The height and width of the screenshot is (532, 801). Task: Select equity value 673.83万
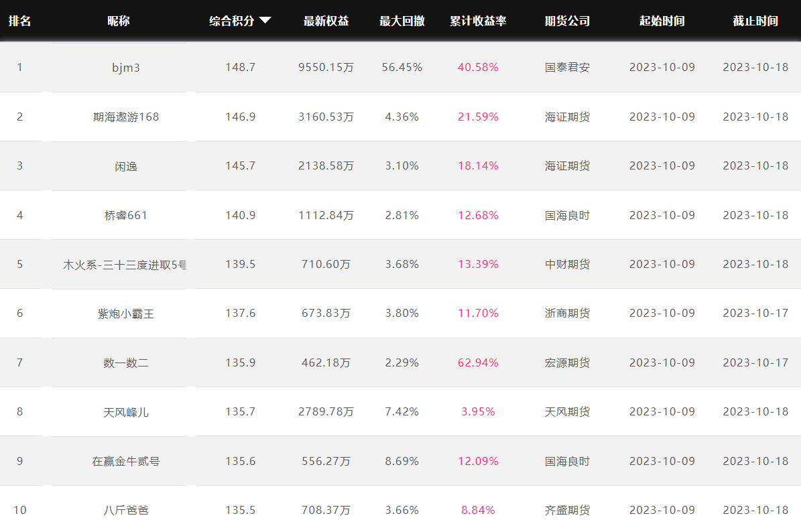pos(326,314)
